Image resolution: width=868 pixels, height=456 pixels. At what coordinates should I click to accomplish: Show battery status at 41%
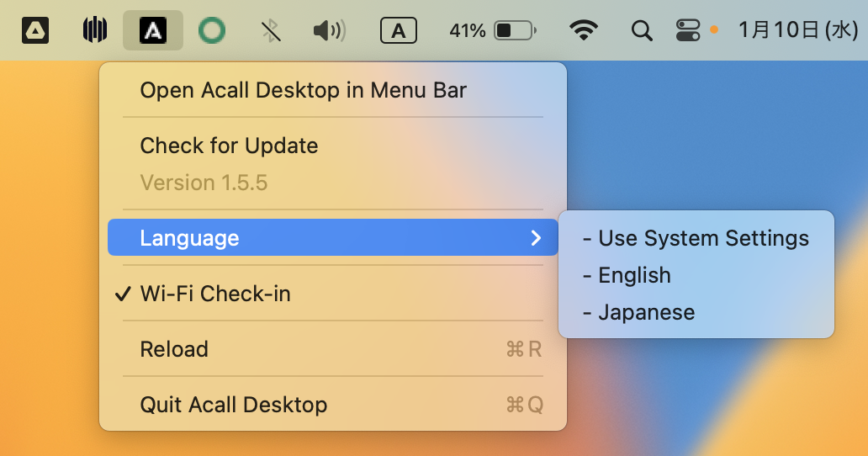(493, 30)
